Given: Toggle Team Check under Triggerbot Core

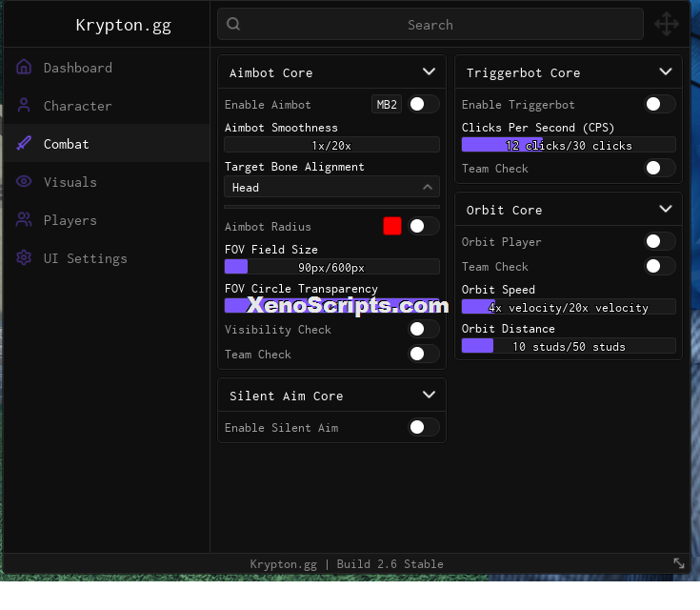Looking at the screenshot, I should coord(660,168).
